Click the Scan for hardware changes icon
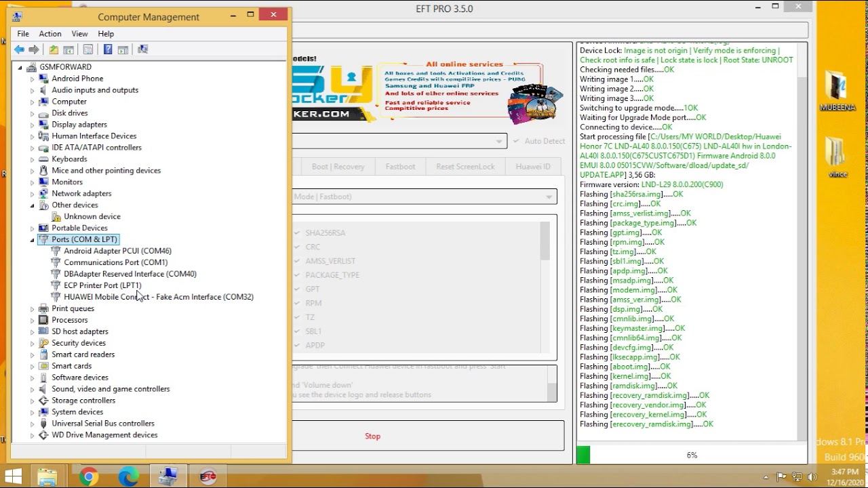This screenshot has height=488, width=868. point(142,49)
